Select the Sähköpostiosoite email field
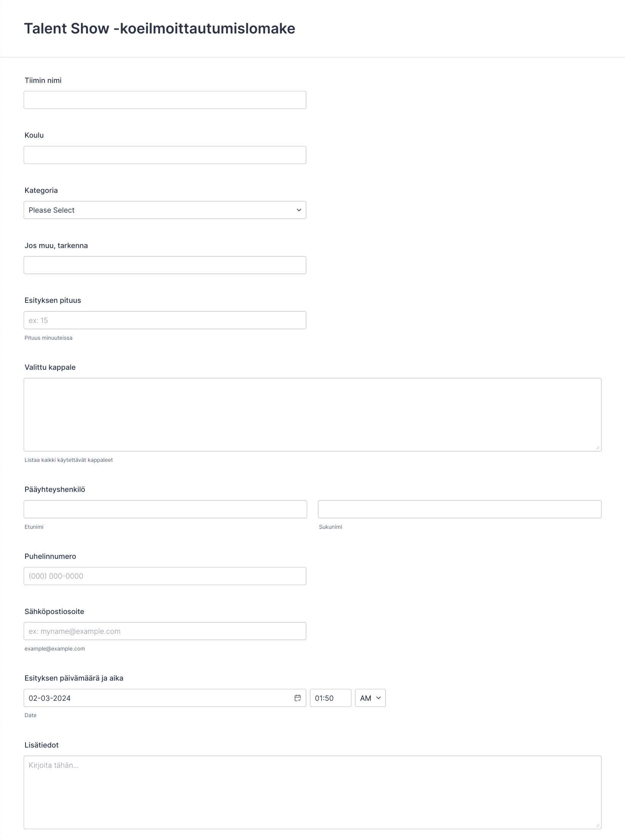 pyautogui.click(x=165, y=631)
